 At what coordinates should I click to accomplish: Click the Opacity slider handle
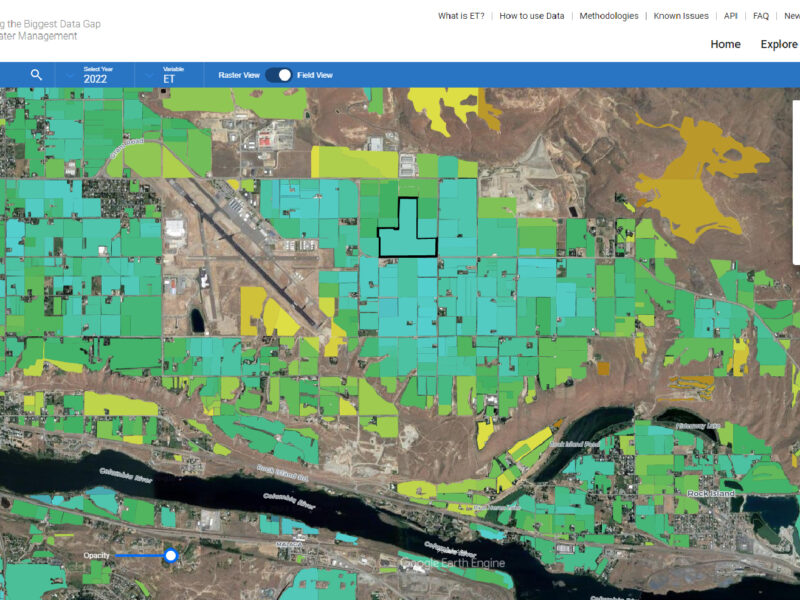pyautogui.click(x=171, y=555)
